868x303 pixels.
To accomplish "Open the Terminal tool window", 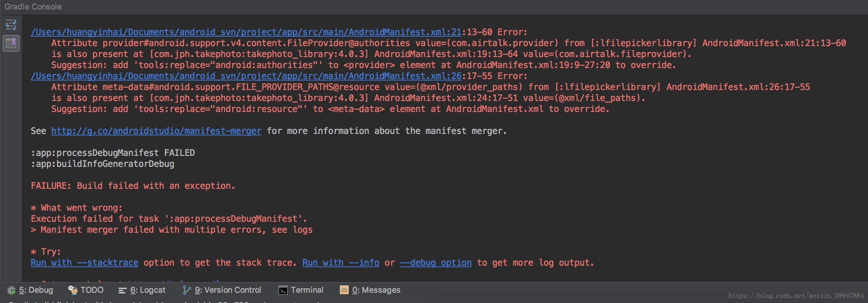I will [x=301, y=290].
